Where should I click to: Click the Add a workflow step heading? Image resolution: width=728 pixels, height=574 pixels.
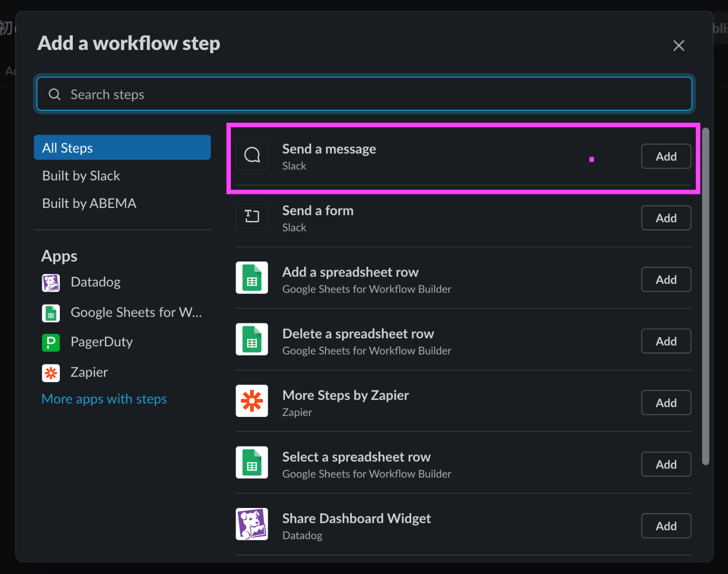(129, 44)
